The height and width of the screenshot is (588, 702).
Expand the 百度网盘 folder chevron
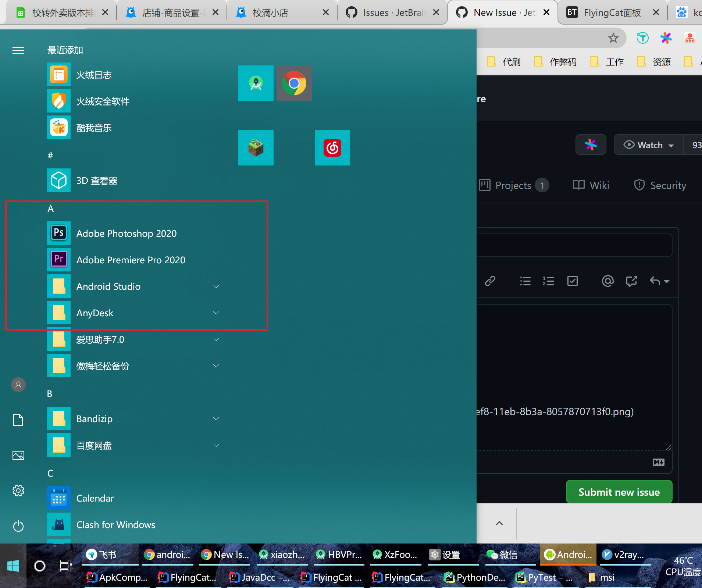click(216, 445)
